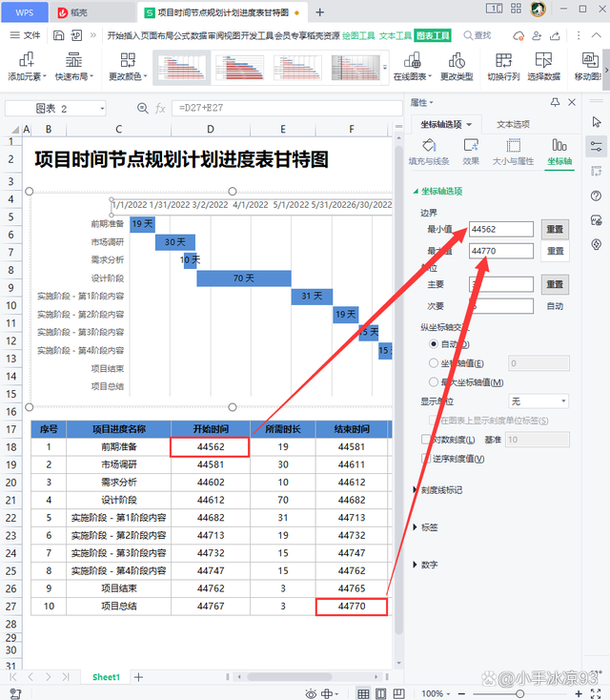Switch to the 文本工具 ribbon tab
Viewport: 610px width, 700px height.
(396, 35)
